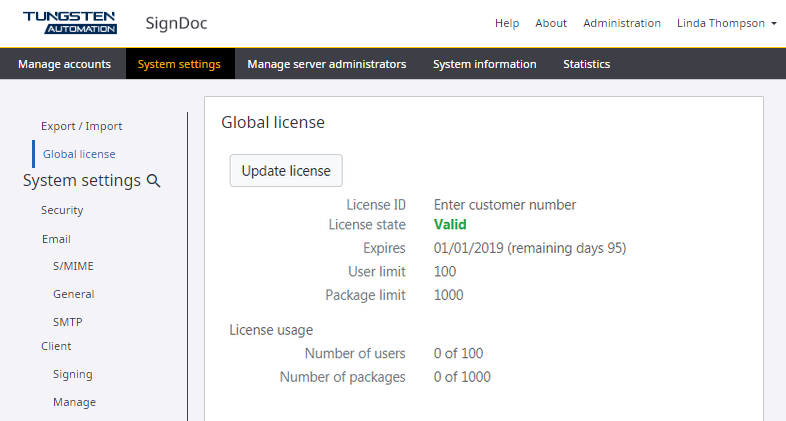Click the '0 of 100' users value
The height and width of the screenshot is (421, 786).
click(458, 353)
